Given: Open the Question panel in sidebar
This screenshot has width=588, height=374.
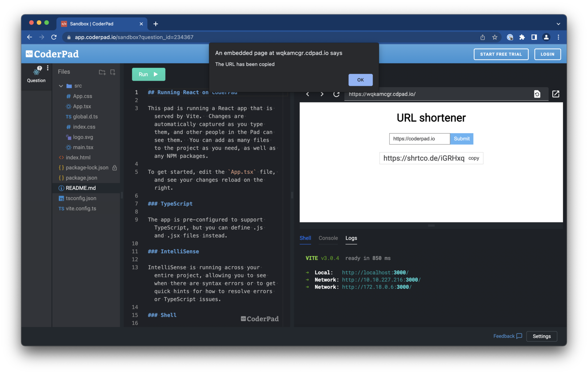Looking at the screenshot, I should (36, 75).
